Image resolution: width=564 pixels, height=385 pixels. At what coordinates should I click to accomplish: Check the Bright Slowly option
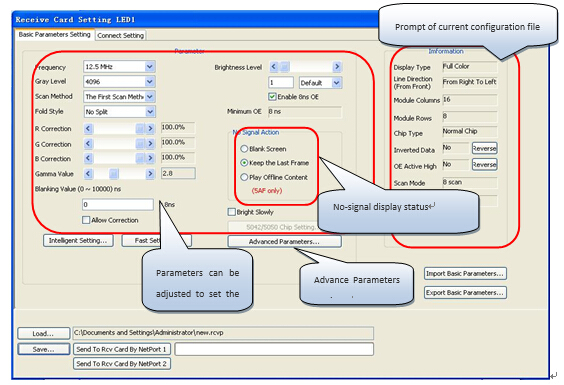point(232,212)
